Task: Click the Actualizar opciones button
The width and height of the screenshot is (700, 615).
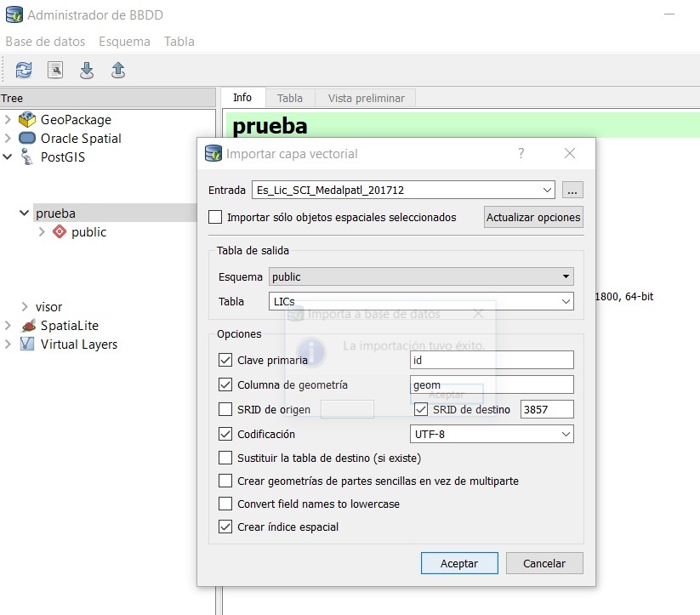Action: click(x=533, y=217)
